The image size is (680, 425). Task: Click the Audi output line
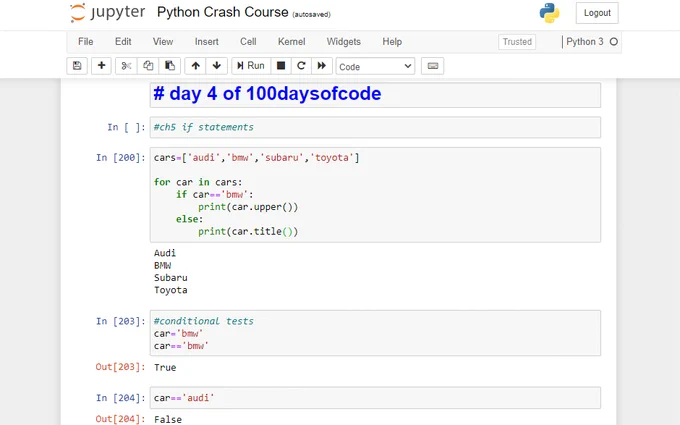[x=165, y=253]
